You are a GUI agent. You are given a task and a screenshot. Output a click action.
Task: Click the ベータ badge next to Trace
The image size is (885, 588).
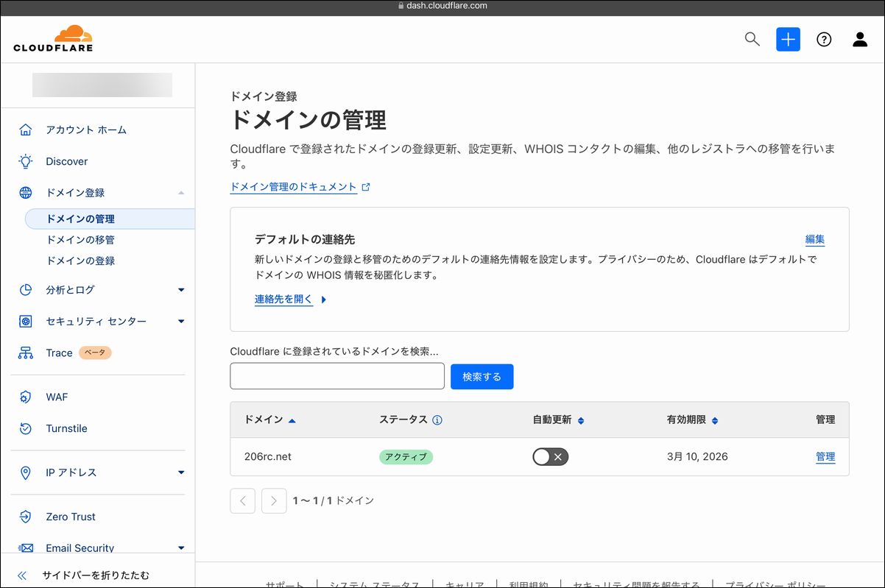[x=94, y=353]
